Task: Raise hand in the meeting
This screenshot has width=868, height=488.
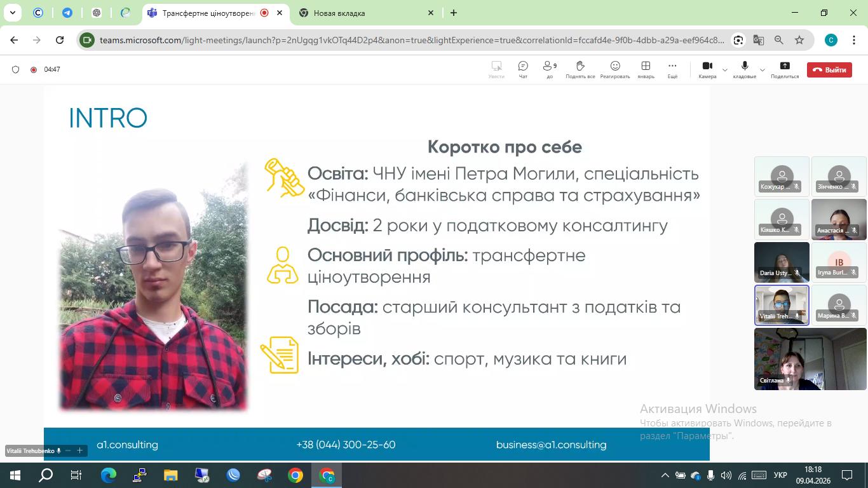Action: coord(580,69)
